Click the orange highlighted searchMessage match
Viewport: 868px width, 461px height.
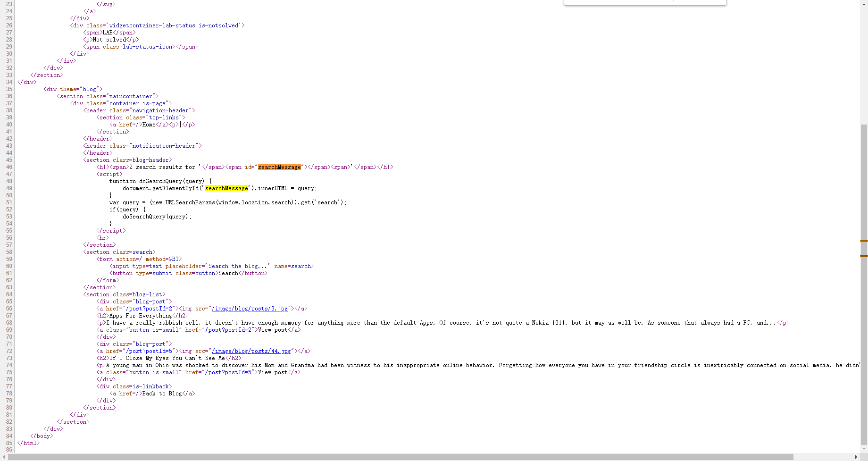279,167
